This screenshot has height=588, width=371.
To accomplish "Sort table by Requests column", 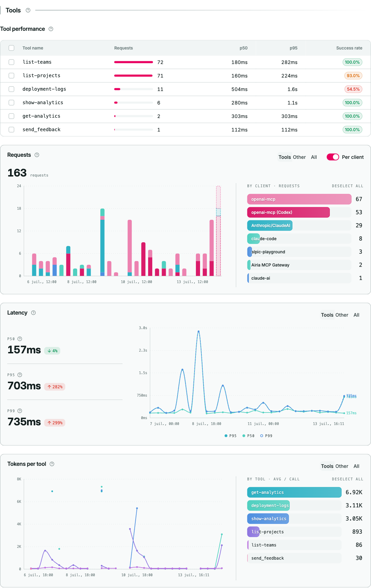I will [x=124, y=48].
